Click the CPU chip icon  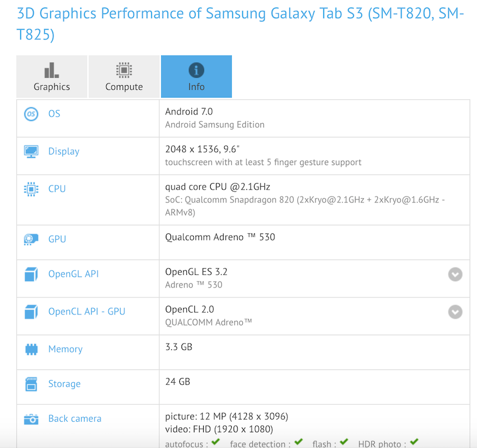pos(31,189)
